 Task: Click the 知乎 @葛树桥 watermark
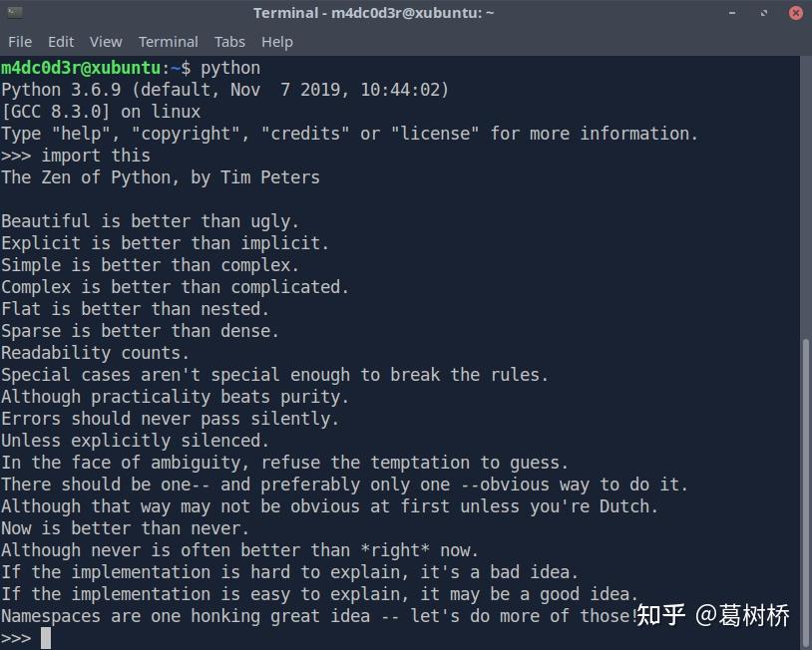coord(712,615)
